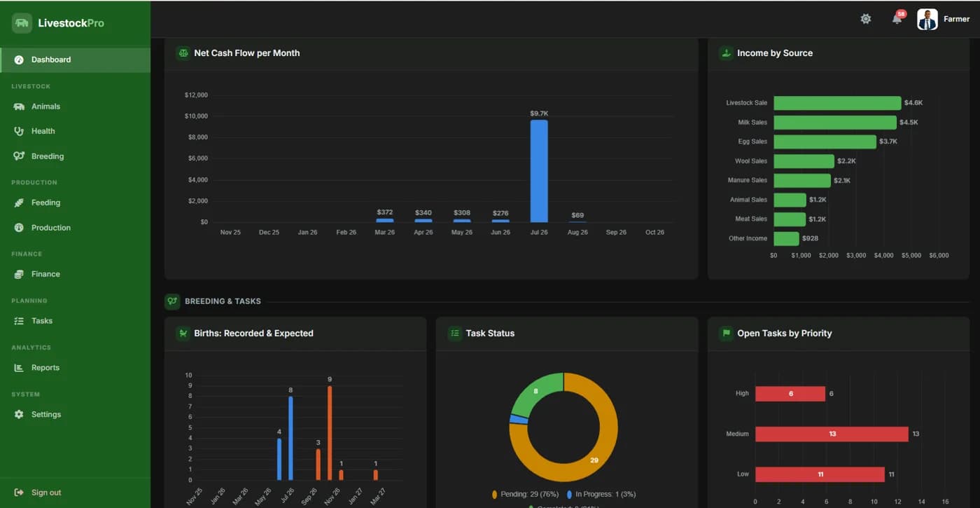The image size is (980, 508).
Task: Click the births bar labeled 9
Action: [x=330, y=433]
